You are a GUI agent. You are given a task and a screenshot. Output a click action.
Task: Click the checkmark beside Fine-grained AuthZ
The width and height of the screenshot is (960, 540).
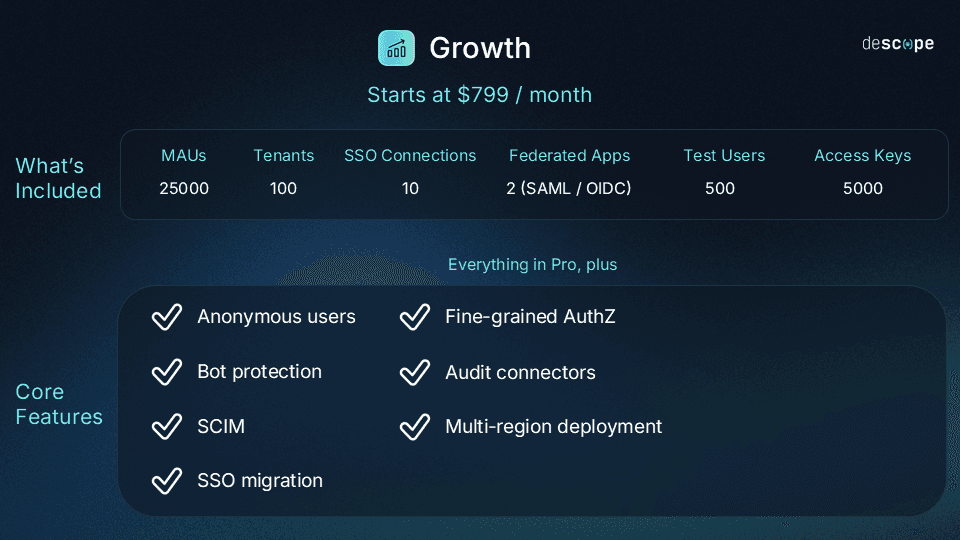(x=414, y=317)
